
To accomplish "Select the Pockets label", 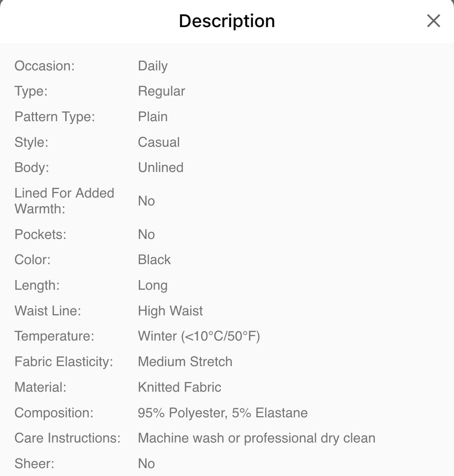I will [x=40, y=234].
